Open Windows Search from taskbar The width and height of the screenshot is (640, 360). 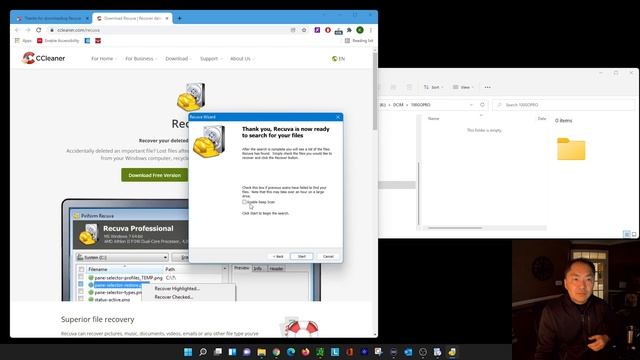203,352
